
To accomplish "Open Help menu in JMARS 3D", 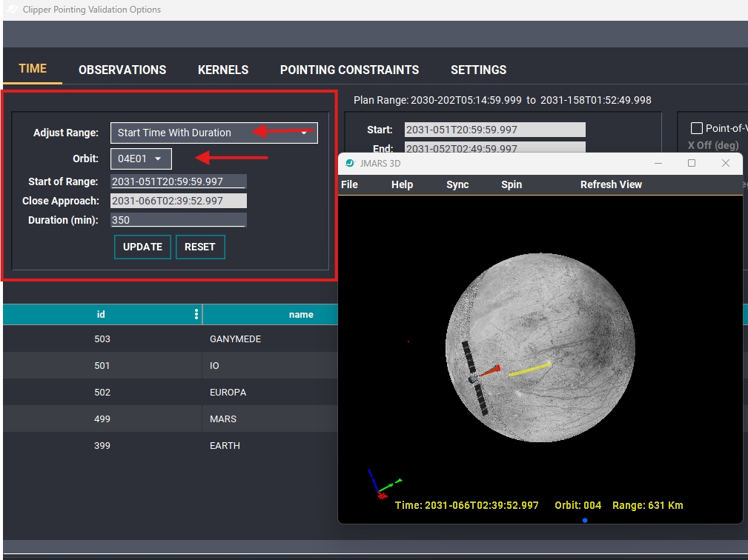I will pyautogui.click(x=402, y=184).
